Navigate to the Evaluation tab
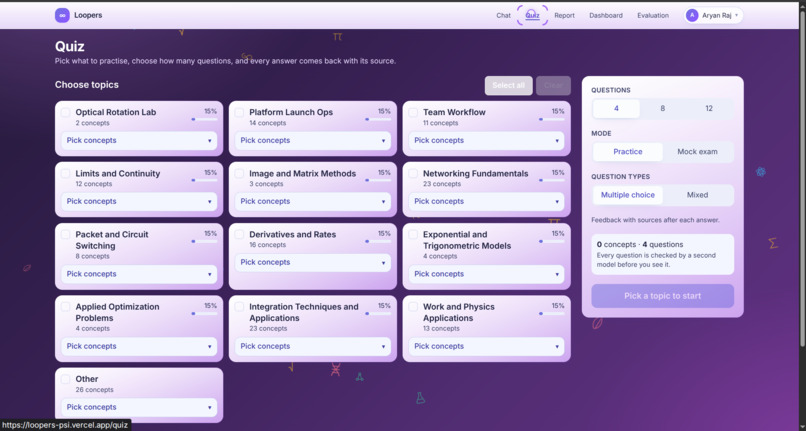This screenshot has width=806, height=431. coord(653,15)
